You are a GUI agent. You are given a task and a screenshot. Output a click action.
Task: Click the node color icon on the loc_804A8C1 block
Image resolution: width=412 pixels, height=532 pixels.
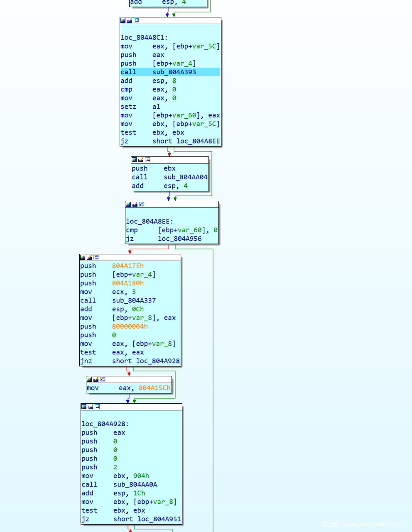click(x=123, y=20)
